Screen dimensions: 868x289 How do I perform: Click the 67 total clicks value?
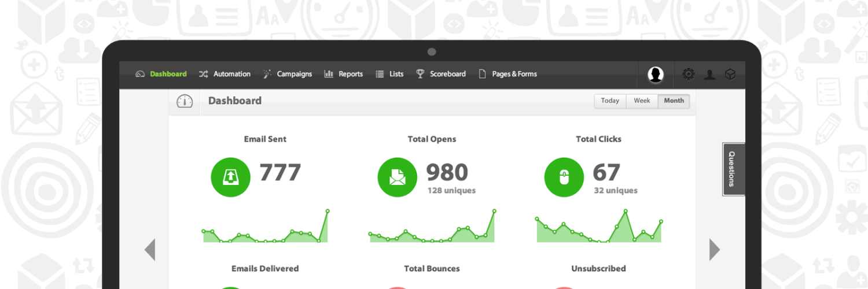tap(606, 172)
